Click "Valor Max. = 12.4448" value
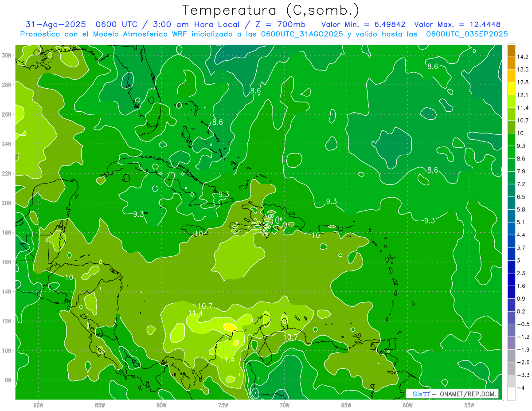 [457, 24]
